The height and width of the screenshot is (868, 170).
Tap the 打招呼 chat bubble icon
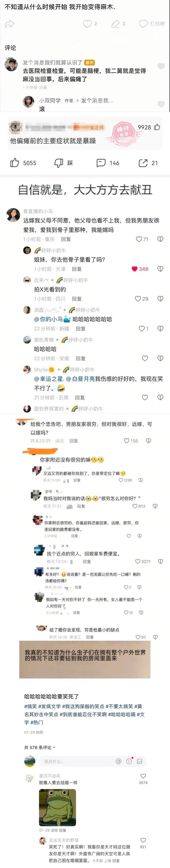[x=143, y=24]
